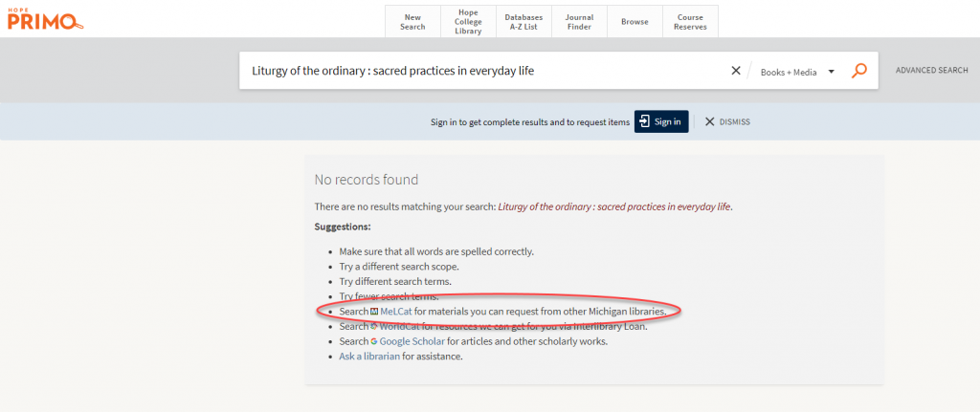Select the Browse menu item

pos(634,22)
